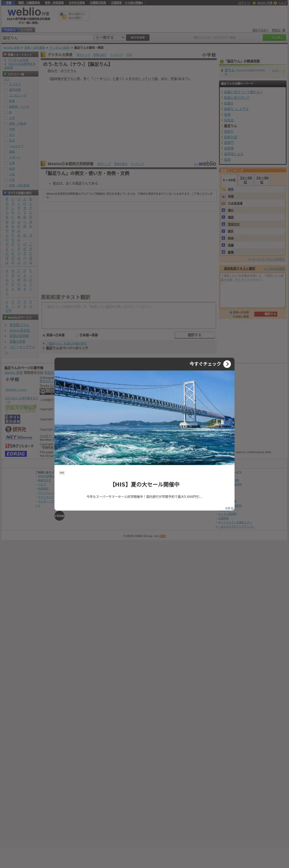Open 日中中日辞典 in the top menu
Screen dimensions: 289x868
point(77,3)
